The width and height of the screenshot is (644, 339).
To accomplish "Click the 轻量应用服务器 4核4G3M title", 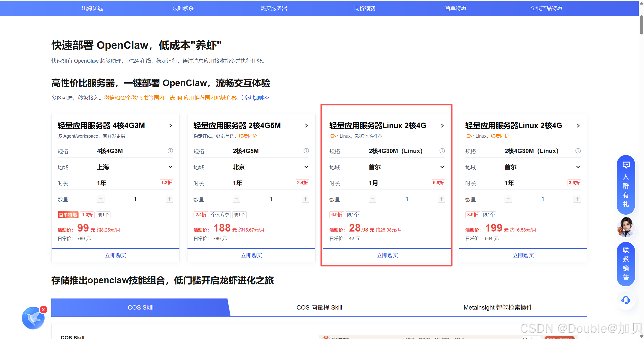I will 101,125.
